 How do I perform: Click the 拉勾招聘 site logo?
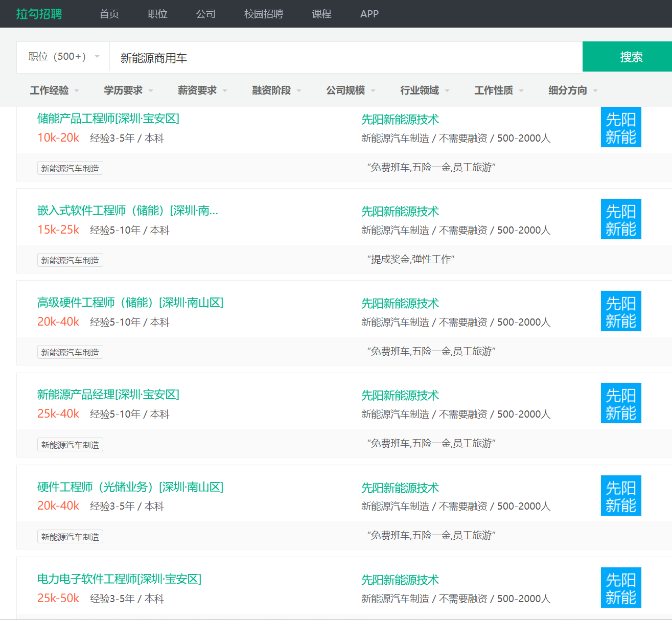click(39, 14)
